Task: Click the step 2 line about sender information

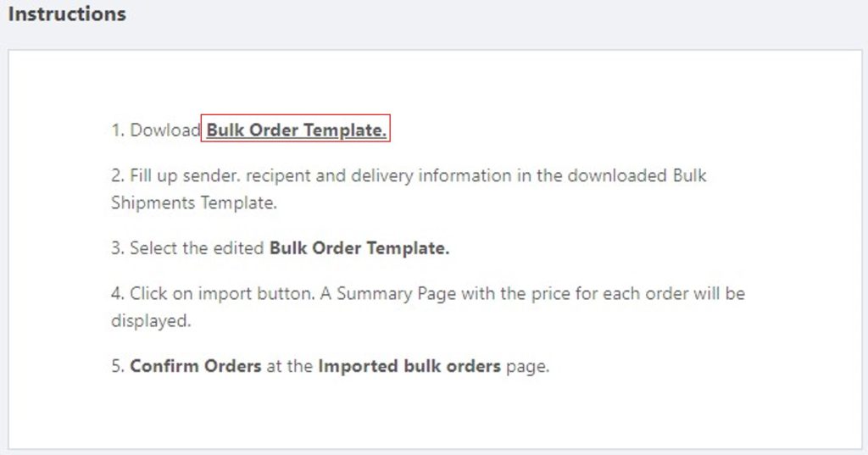Action: click(409, 175)
